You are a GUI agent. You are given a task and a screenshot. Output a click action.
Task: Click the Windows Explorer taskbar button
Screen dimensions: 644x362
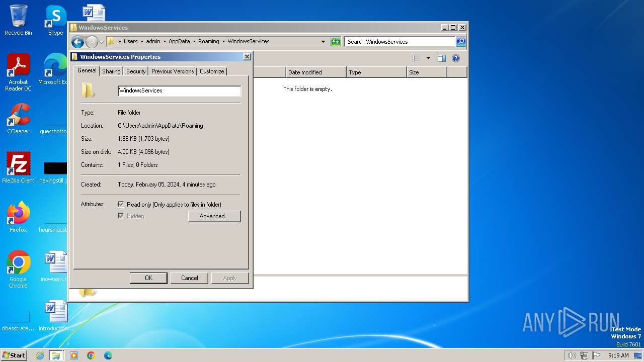[56, 355]
